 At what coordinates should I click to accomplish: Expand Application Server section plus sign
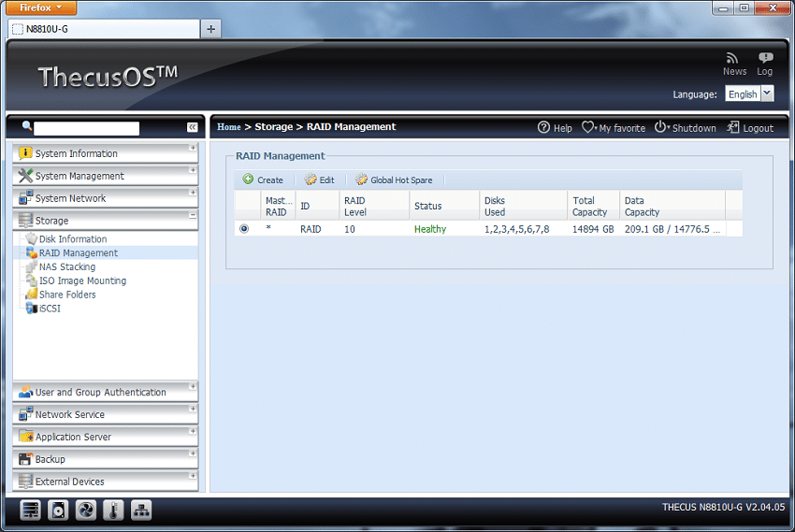coord(193,431)
